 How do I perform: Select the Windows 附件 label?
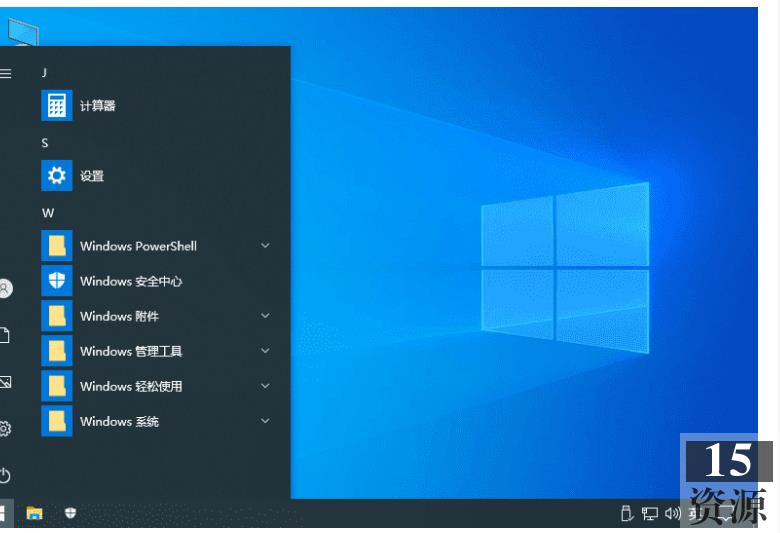pos(119,316)
